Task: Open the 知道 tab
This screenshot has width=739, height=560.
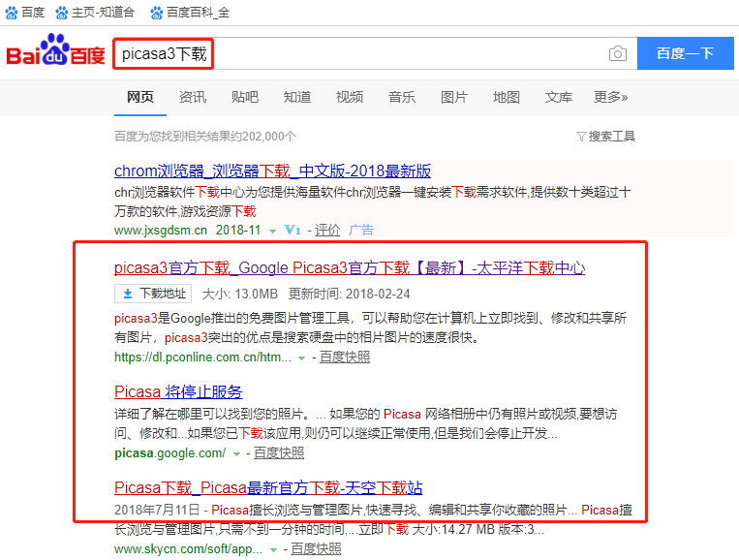Action: 297,97
